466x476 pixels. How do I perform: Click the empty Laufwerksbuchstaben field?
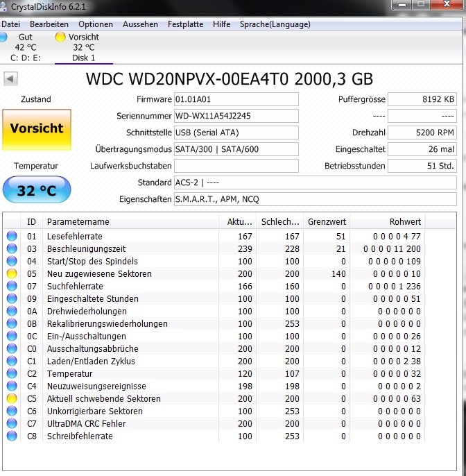click(x=236, y=166)
